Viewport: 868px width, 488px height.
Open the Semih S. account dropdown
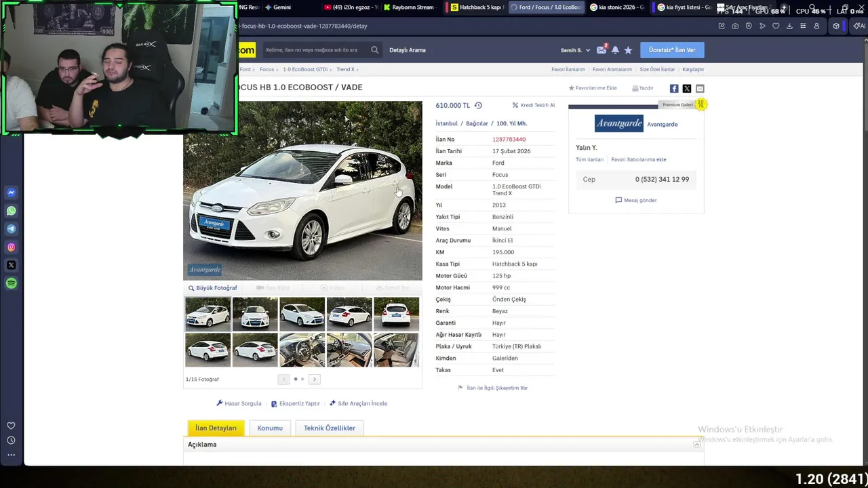[x=575, y=50]
